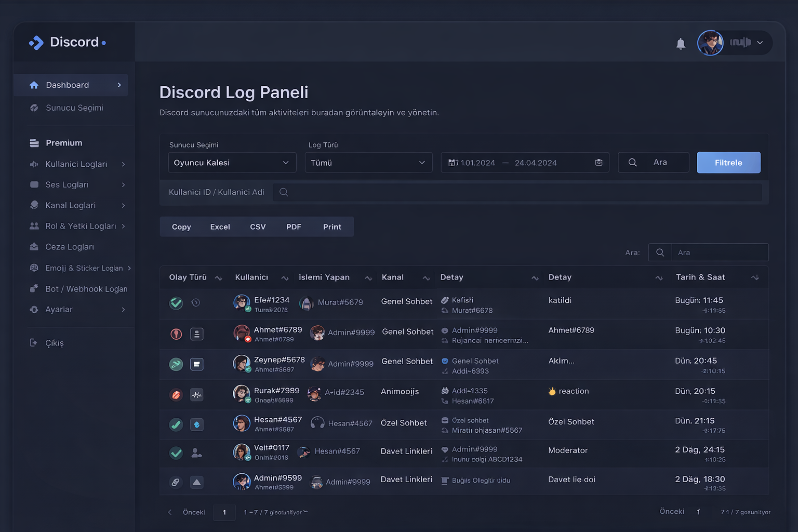This screenshot has height=532, width=798.
Task: Click Çıkış to log out
Action: click(x=55, y=343)
